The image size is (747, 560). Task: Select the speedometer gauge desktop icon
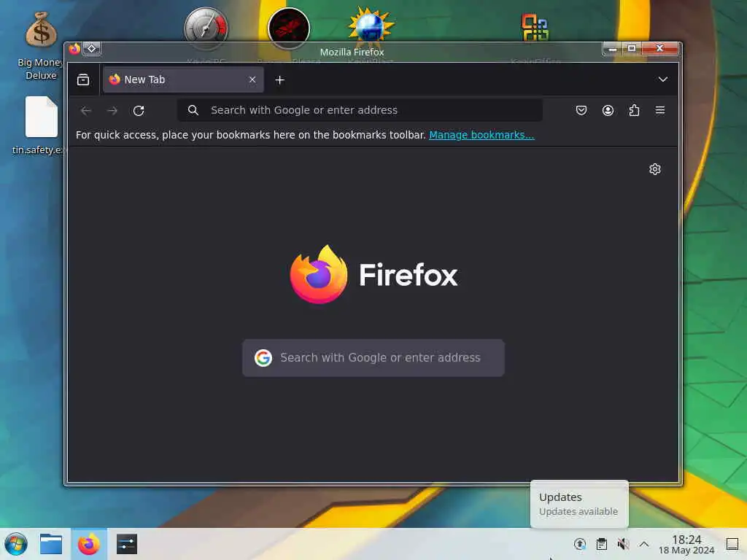coord(206,28)
